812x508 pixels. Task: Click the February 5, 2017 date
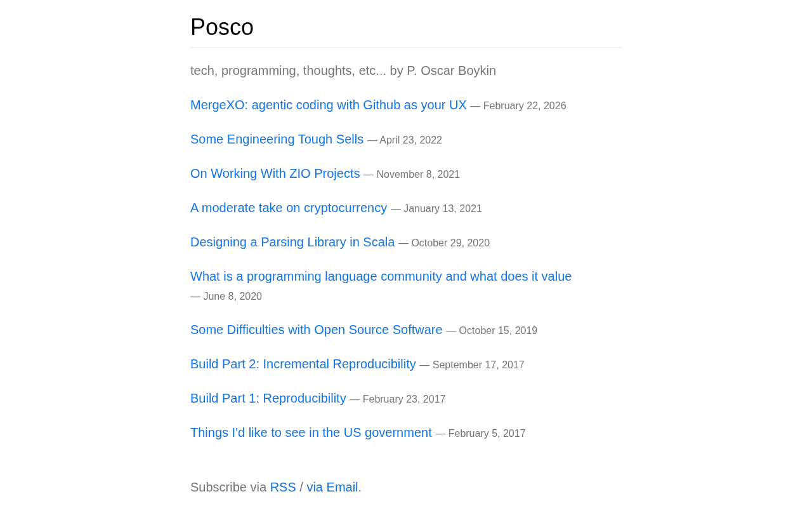point(487,434)
